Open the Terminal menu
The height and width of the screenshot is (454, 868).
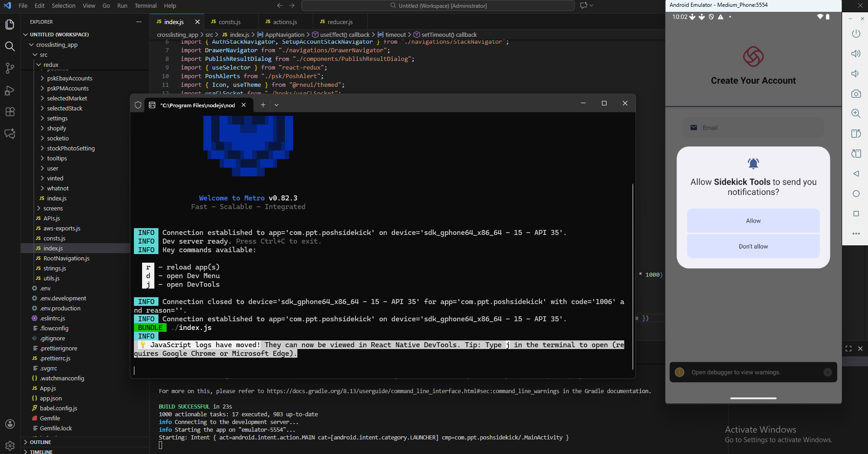click(145, 5)
